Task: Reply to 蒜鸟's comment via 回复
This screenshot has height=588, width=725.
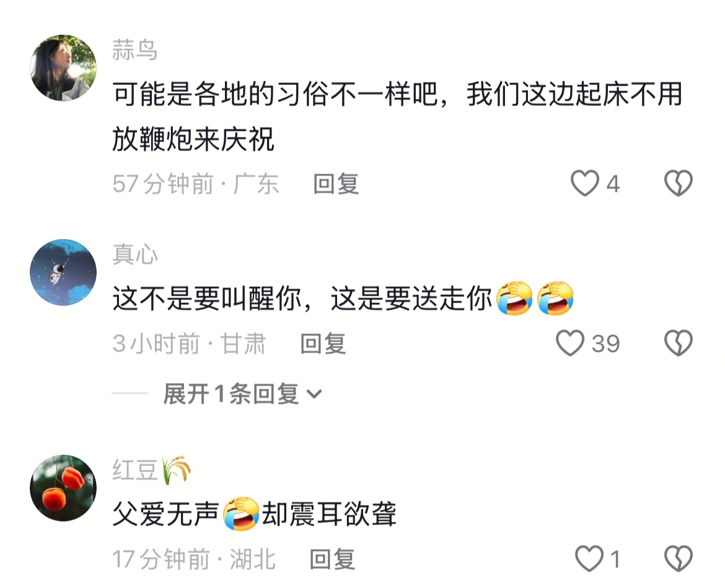Action: (x=336, y=183)
